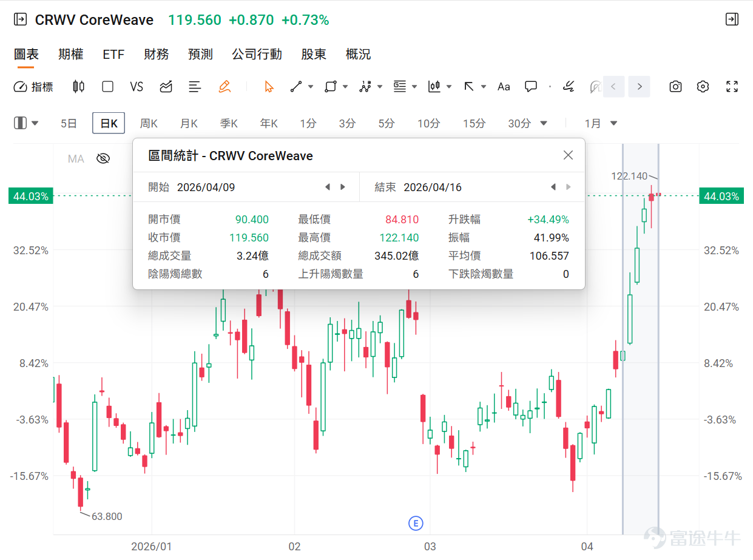Click the blue E earnings marker

416,523
